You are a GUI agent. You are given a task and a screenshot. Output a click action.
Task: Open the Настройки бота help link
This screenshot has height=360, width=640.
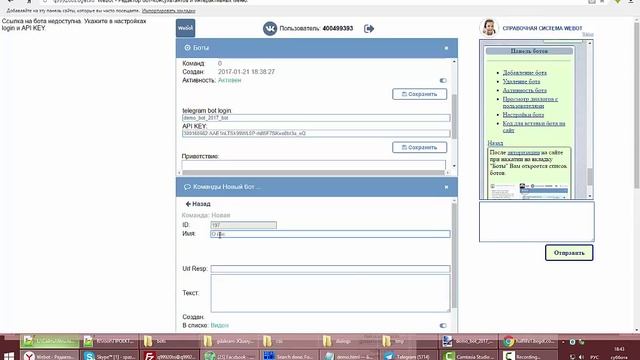point(523,115)
